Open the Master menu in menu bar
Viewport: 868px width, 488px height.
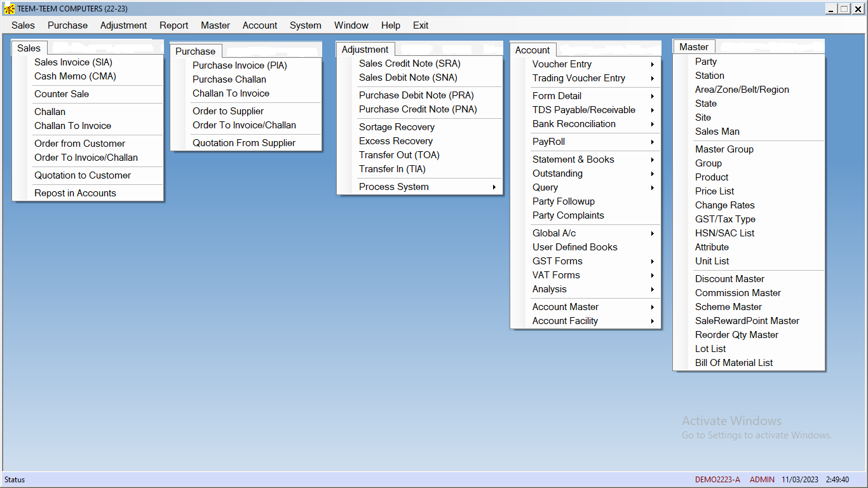215,25
